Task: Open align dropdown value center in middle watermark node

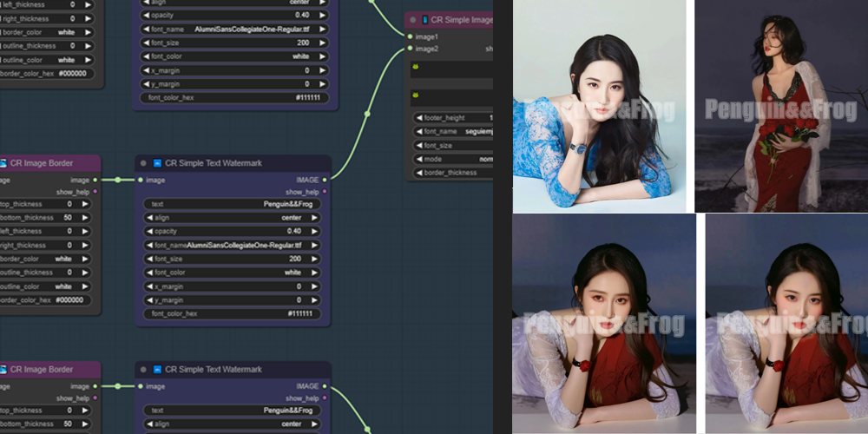Action: pyautogui.click(x=232, y=218)
